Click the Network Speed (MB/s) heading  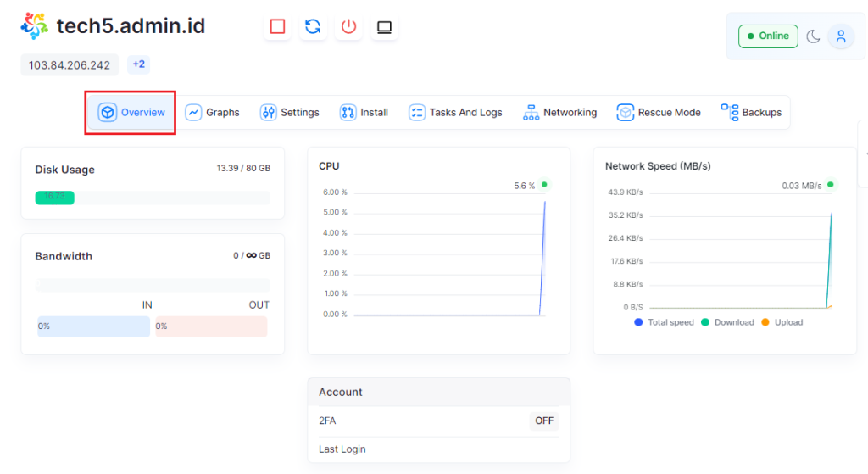click(x=658, y=166)
